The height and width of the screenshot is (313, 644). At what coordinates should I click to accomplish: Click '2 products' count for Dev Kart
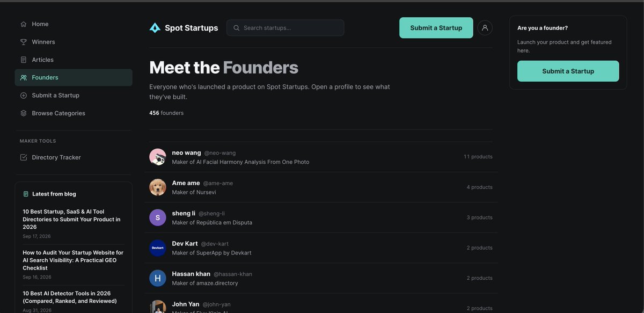tap(480, 248)
